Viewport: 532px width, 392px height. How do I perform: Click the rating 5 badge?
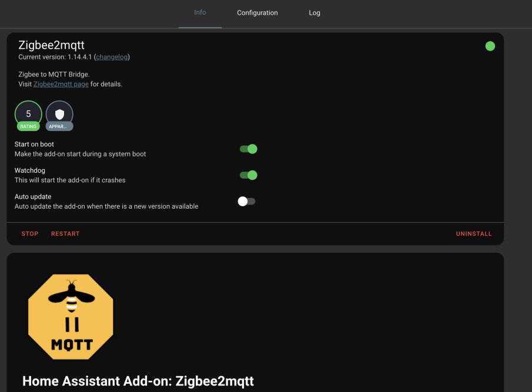click(28, 116)
